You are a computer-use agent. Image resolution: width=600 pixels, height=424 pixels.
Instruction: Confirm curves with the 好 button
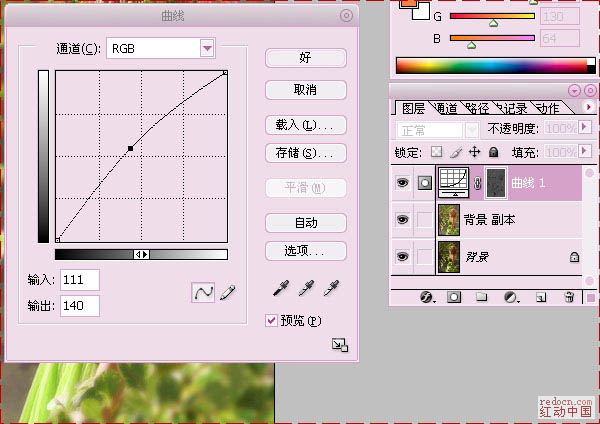306,58
